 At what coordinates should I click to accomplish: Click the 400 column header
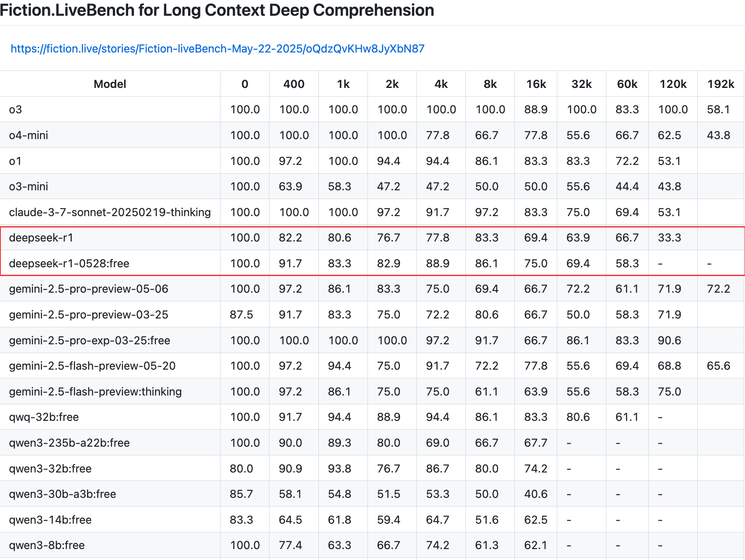294,84
